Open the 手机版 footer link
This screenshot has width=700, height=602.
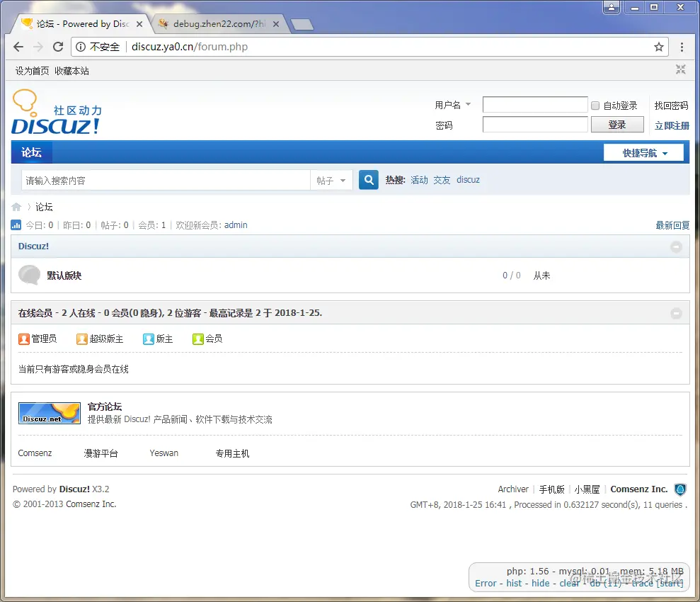(x=552, y=489)
